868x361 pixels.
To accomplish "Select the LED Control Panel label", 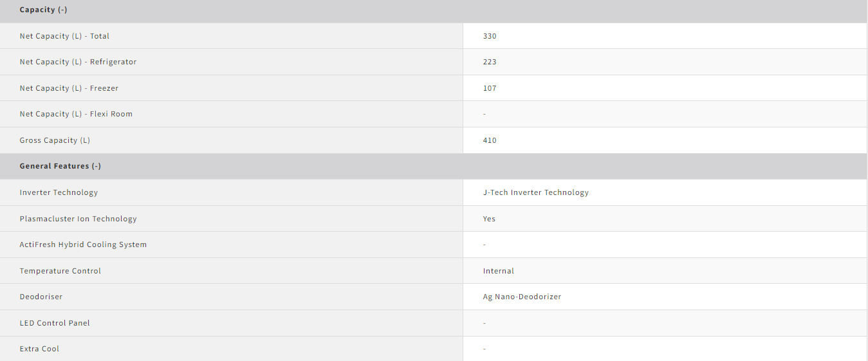I will tap(55, 323).
